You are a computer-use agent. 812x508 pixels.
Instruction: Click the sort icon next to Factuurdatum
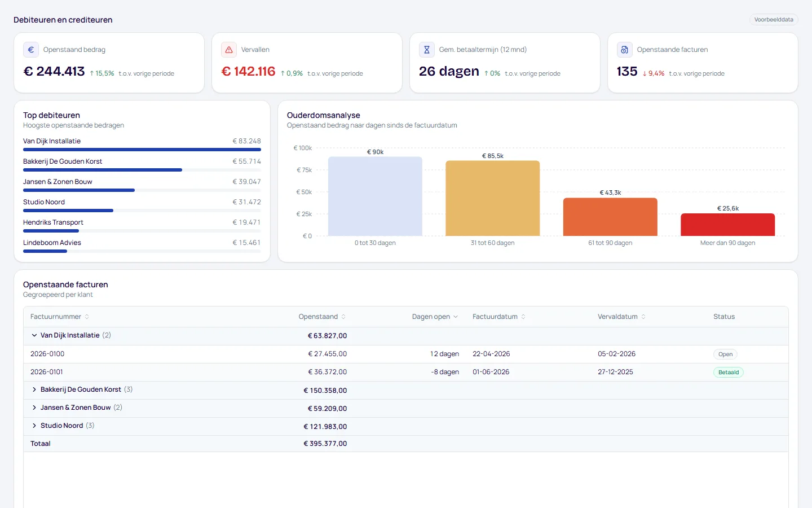pos(523,317)
